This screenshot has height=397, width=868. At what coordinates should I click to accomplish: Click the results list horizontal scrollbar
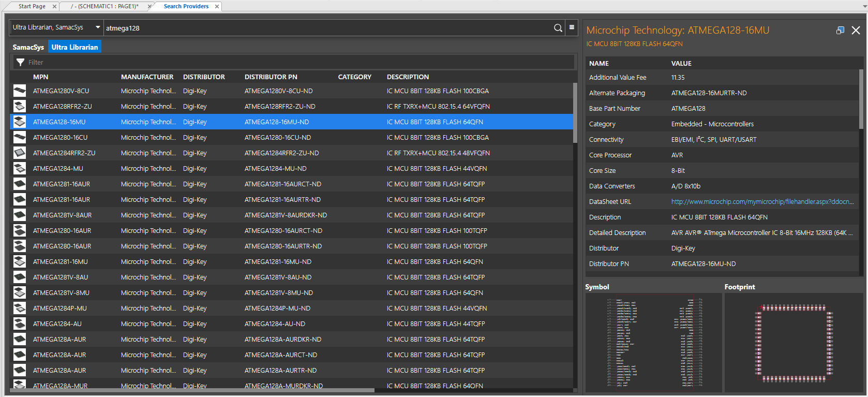pyautogui.click(x=192, y=390)
